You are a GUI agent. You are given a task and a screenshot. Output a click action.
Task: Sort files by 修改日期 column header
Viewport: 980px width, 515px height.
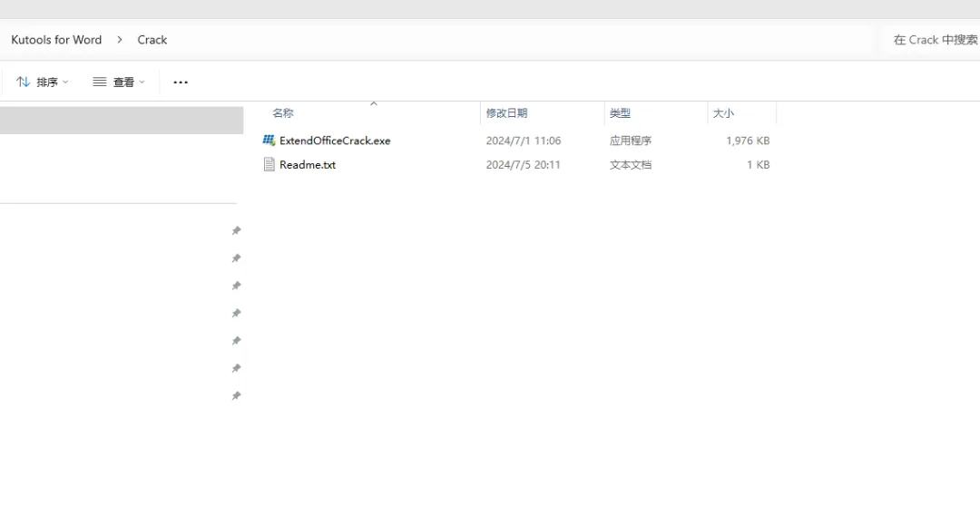pyautogui.click(x=507, y=113)
